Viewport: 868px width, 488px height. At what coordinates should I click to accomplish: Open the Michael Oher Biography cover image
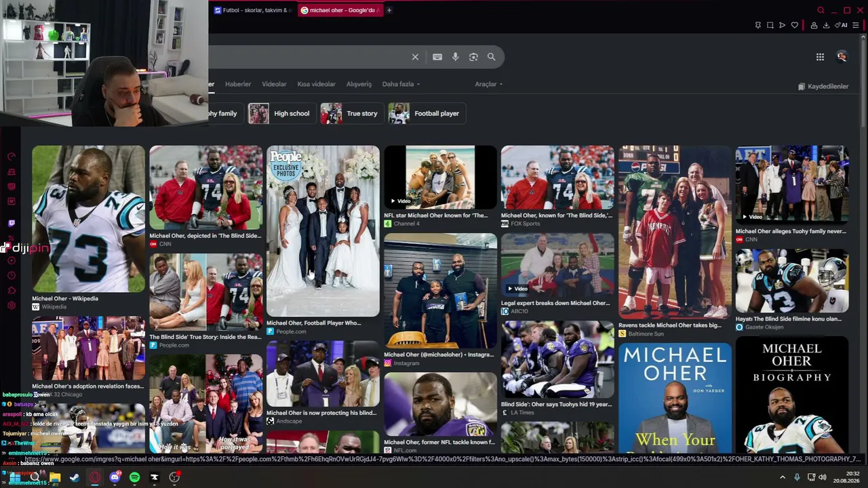tap(792, 395)
